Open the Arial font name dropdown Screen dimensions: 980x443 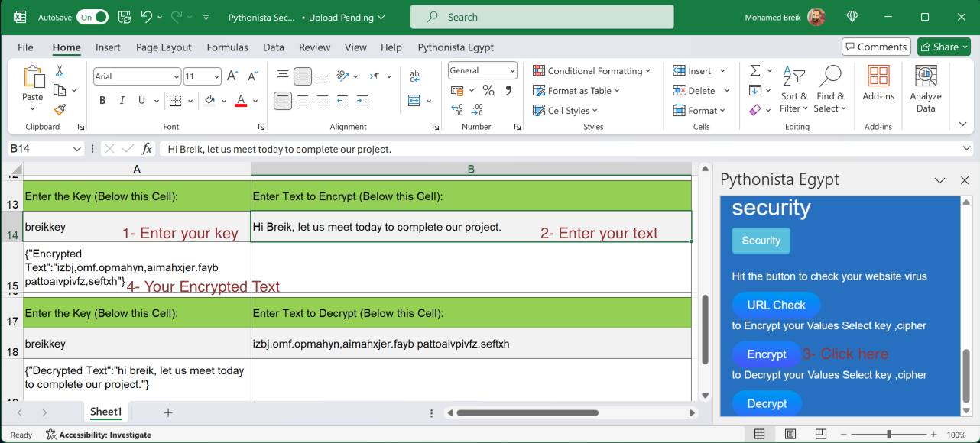[176, 76]
